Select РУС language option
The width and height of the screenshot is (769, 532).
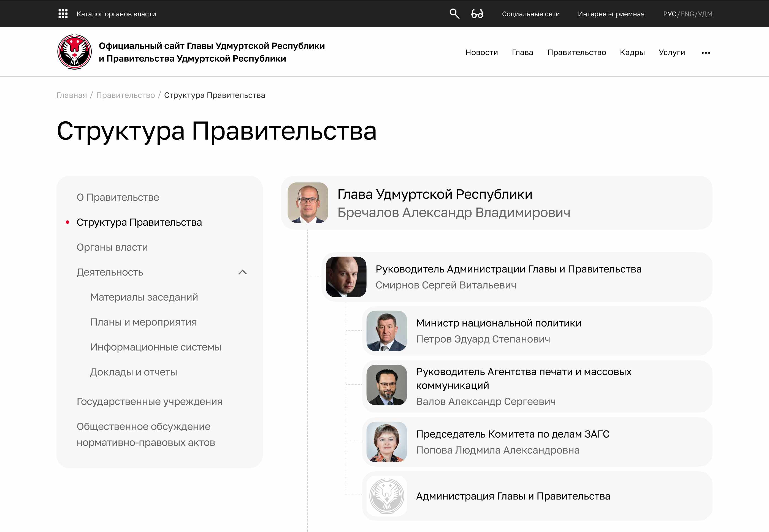[669, 14]
